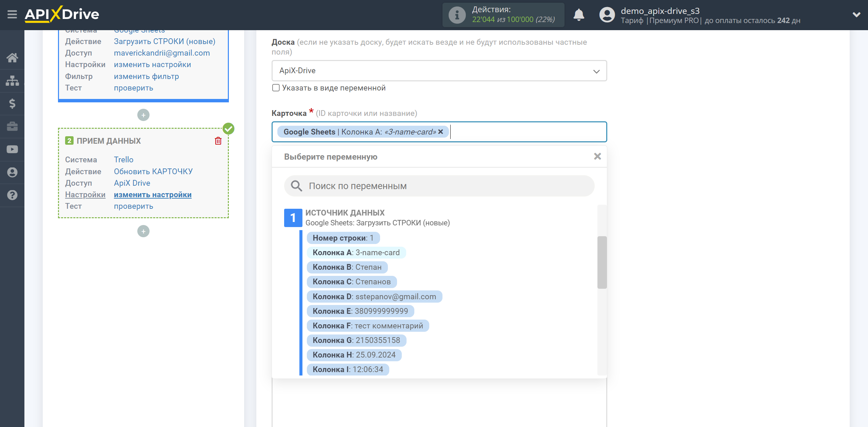The height and width of the screenshot is (427, 868).
Task: Open the help question sidebar icon
Action: coord(12,195)
